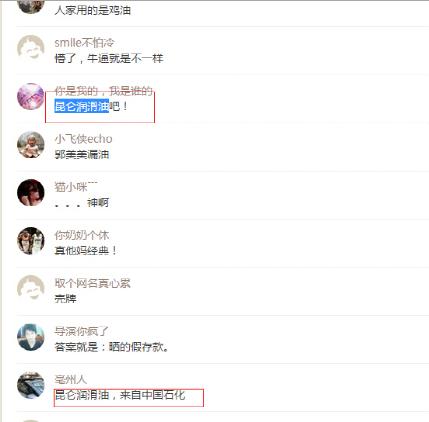Viewport: 429px width, 422px height.
Task: Visit profile of smile不怕冷 via username
Action: coord(84,43)
